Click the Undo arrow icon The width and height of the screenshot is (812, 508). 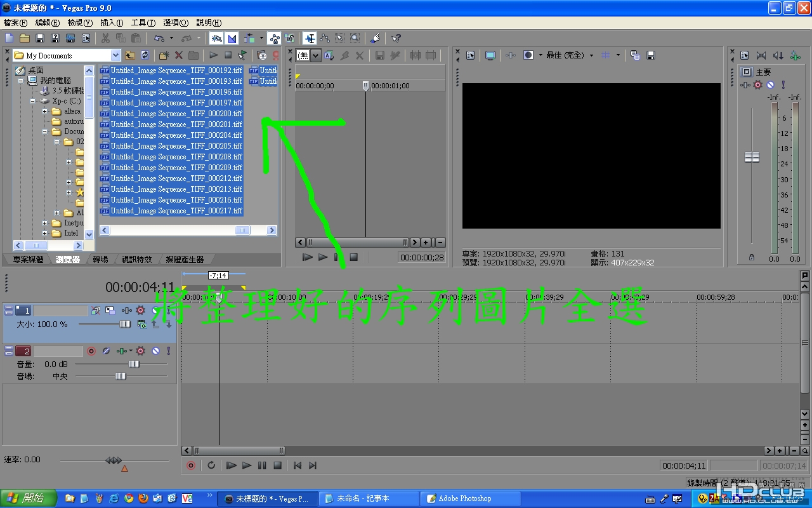(159, 38)
